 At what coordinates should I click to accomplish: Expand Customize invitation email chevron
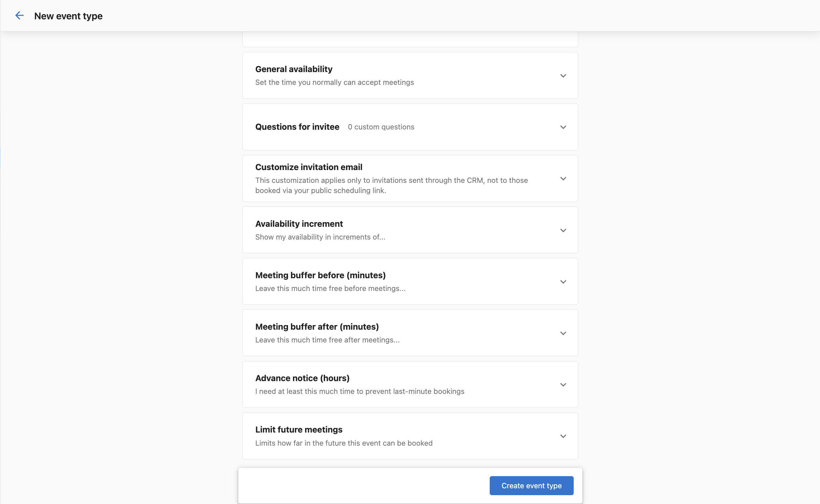(x=563, y=179)
